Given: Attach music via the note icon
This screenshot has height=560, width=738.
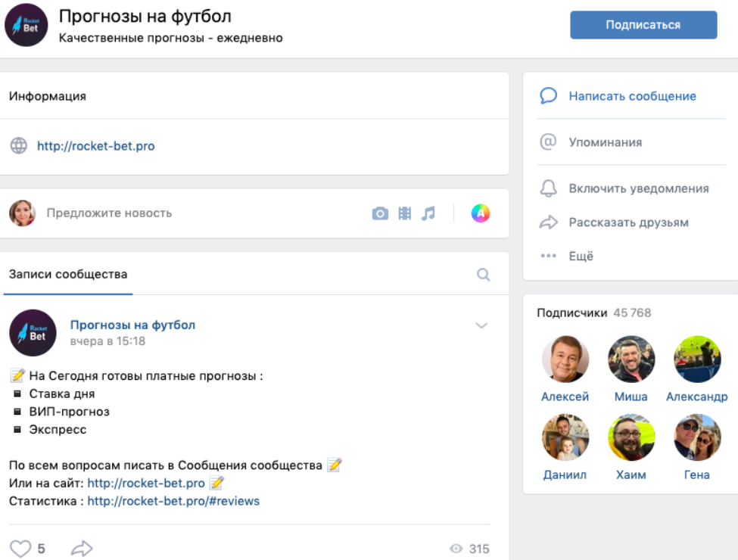Looking at the screenshot, I should [428, 213].
